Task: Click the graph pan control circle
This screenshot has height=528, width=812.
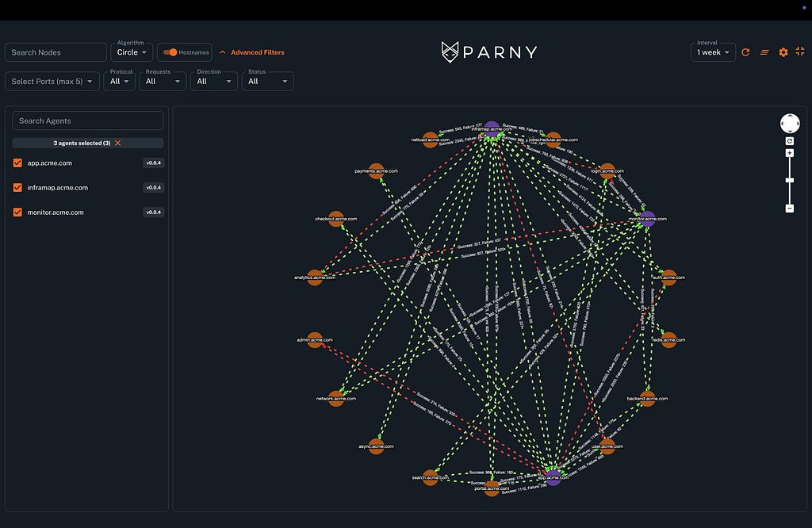Action: 790,124
